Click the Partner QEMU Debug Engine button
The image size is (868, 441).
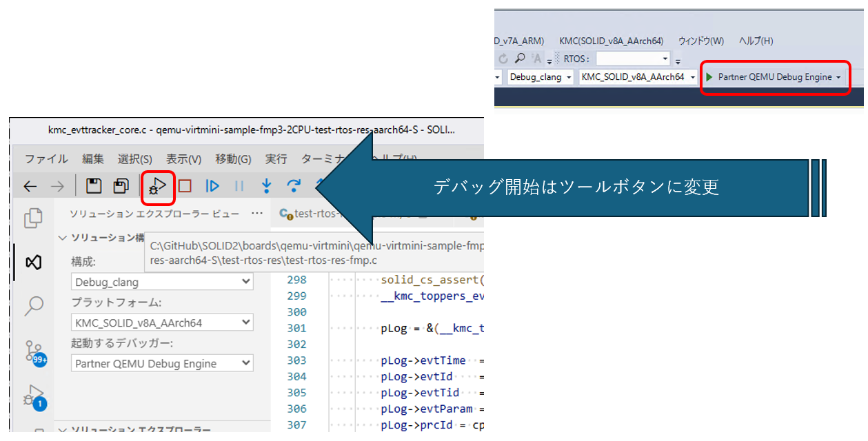pos(774,77)
